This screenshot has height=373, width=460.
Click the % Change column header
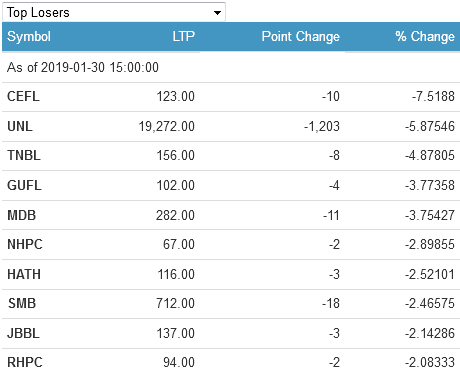[425, 36]
